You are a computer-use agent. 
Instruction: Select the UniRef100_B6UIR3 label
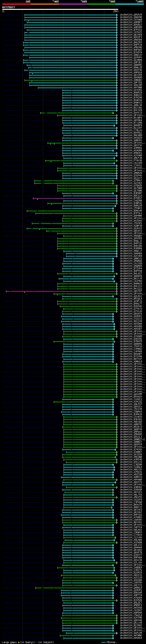click(131, 42)
